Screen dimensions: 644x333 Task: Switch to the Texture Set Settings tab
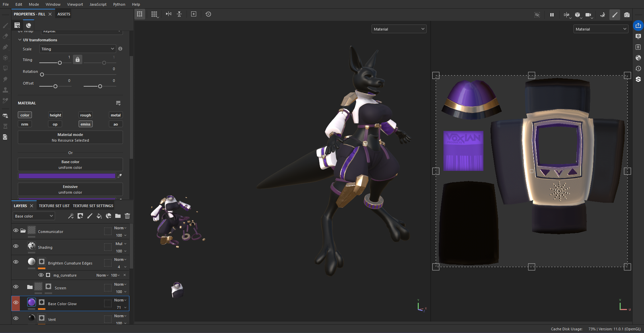[93, 206]
